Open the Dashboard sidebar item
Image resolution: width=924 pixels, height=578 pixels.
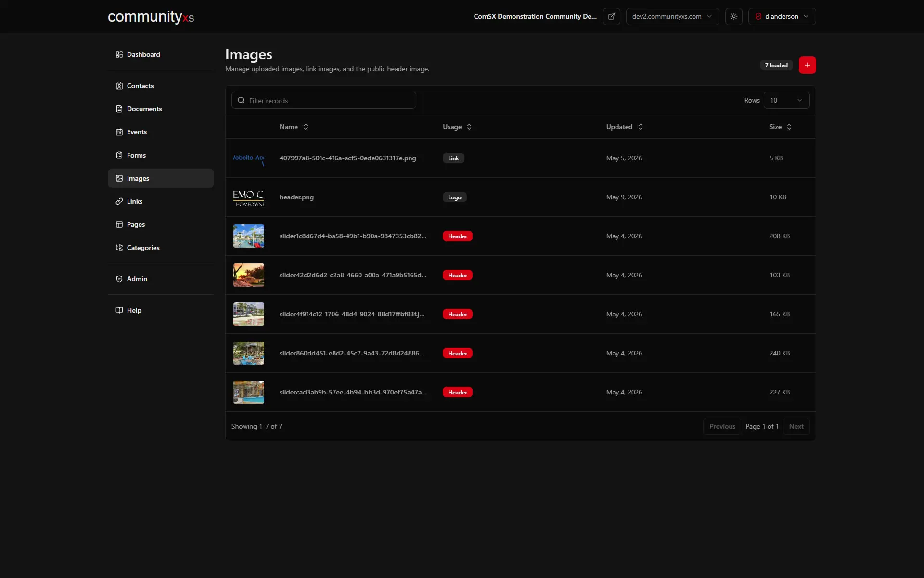coord(160,54)
